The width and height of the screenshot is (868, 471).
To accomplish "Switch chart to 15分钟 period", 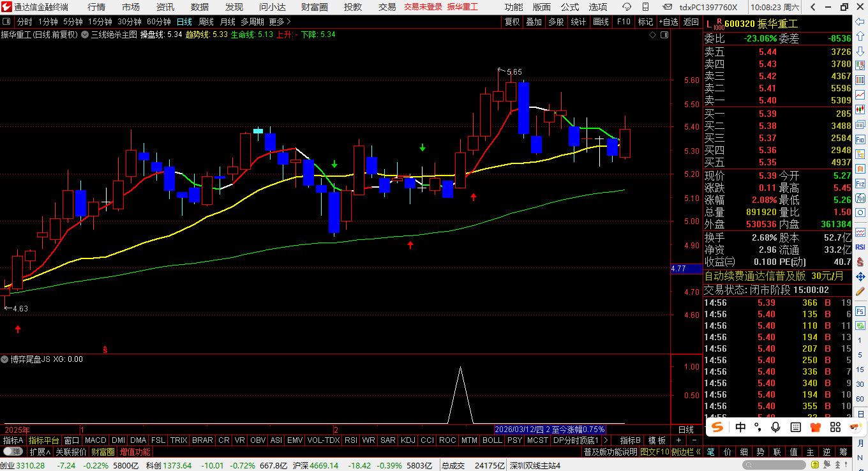I will click(x=100, y=22).
